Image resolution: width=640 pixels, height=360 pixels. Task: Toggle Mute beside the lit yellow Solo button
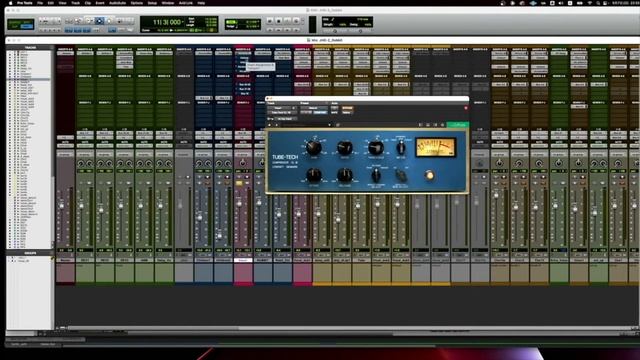pos(248,183)
